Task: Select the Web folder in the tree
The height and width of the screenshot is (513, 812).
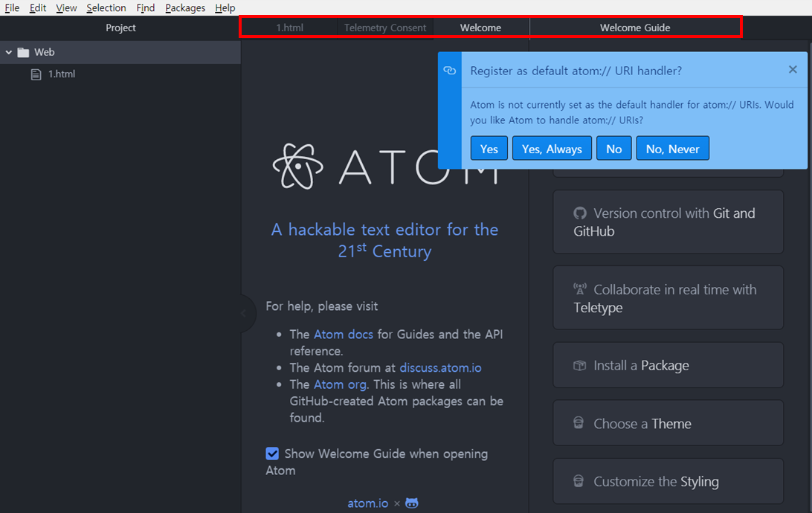Action: [120, 52]
